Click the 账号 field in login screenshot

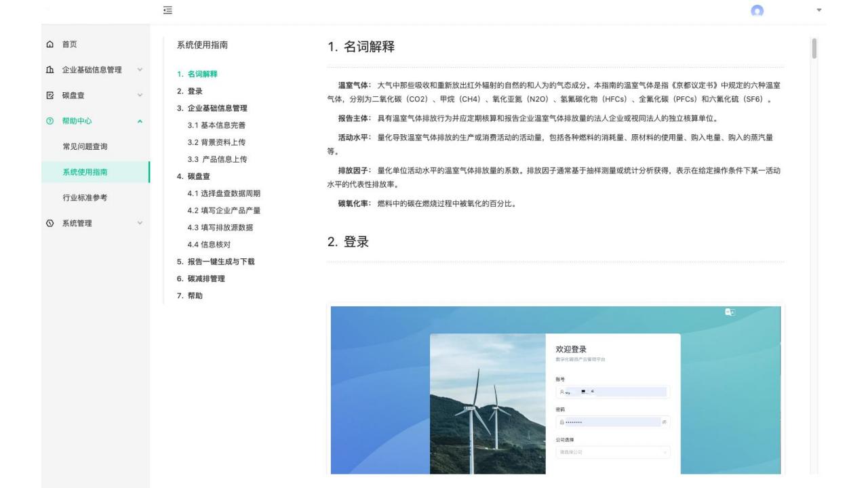click(612, 392)
